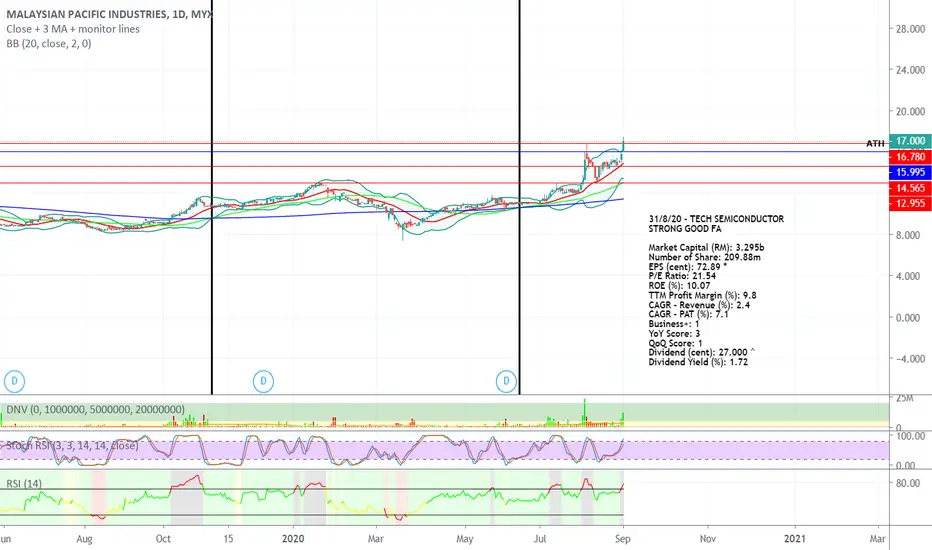Screen dimensions: 932x550
Task: Click the Mar label following 2020
Action: click(x=376, y=539)
